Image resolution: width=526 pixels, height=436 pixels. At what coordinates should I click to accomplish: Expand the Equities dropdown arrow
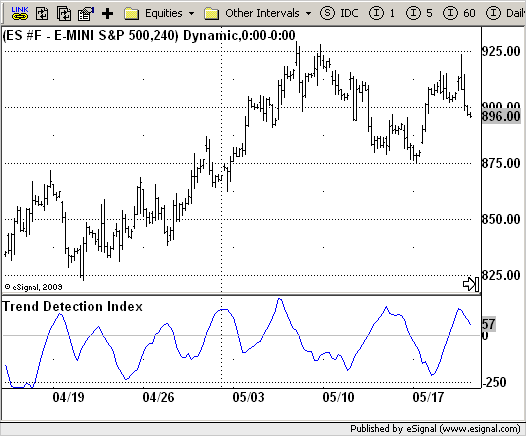192,14
